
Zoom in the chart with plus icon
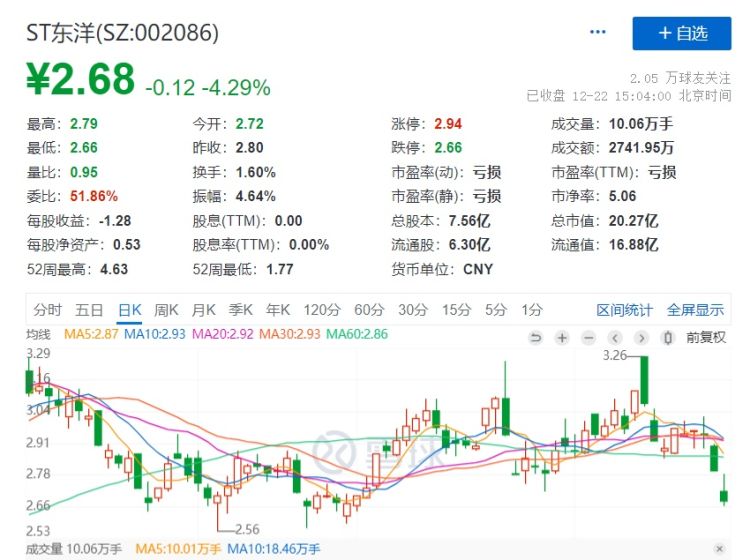562,338
